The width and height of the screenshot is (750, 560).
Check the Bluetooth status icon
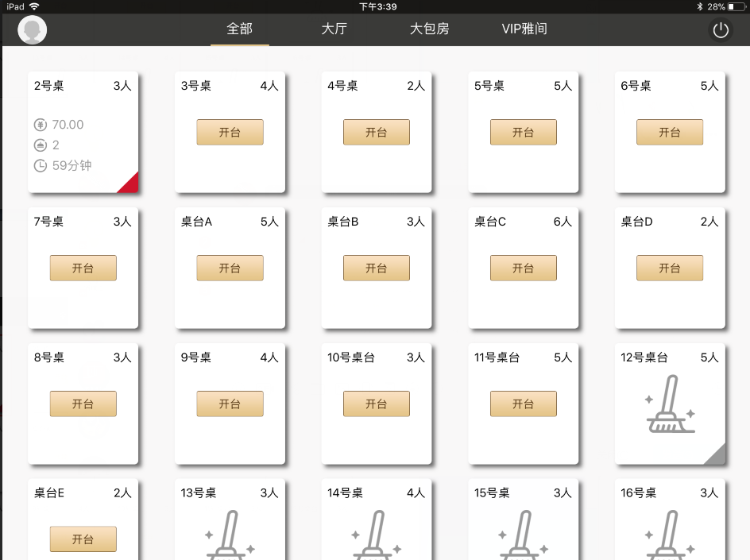point(700,6)
